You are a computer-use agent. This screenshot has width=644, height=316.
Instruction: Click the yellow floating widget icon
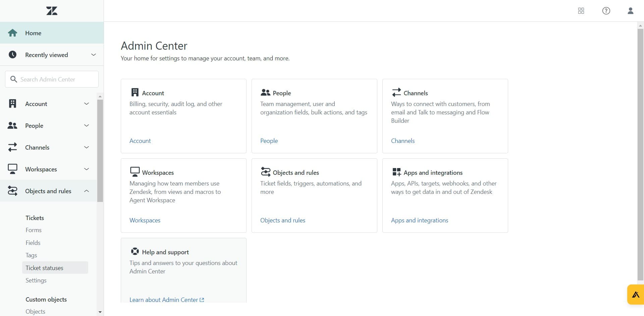click(636, 295)
